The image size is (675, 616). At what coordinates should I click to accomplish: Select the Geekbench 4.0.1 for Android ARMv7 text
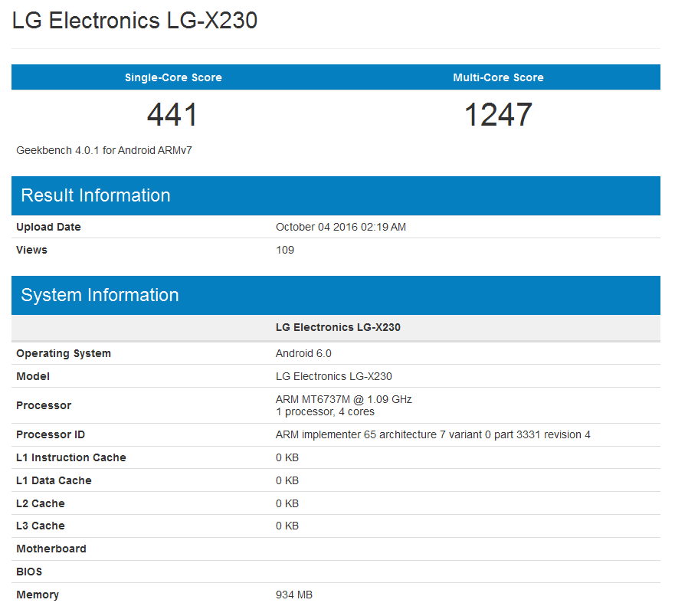pos(104,150)
